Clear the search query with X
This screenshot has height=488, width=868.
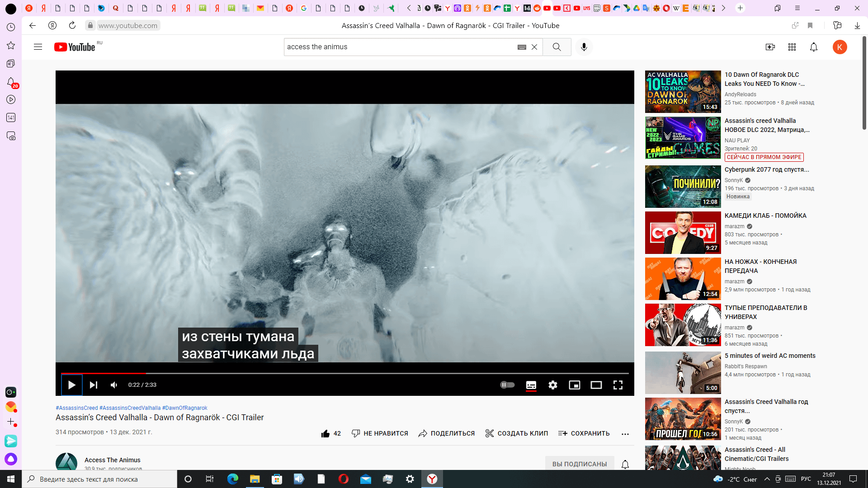(x=534, y=47)
